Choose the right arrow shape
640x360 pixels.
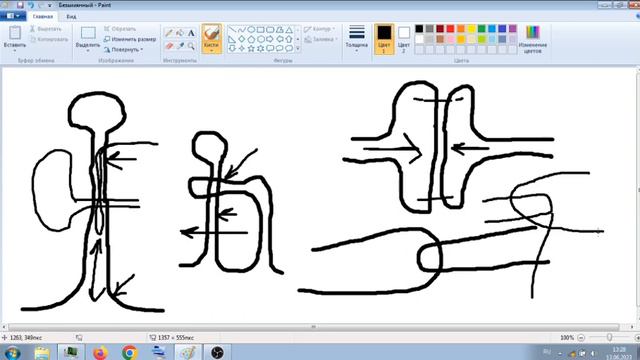tap(270, 39)
